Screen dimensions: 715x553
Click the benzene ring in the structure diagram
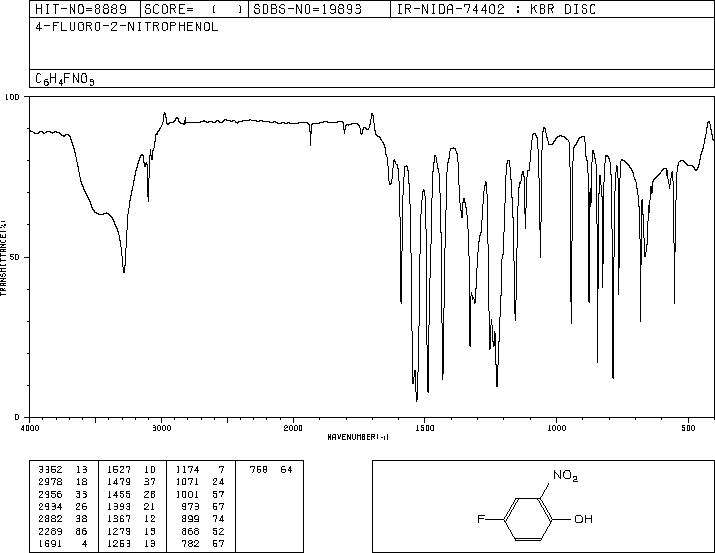pyautogui.click(x=529, y=519)
